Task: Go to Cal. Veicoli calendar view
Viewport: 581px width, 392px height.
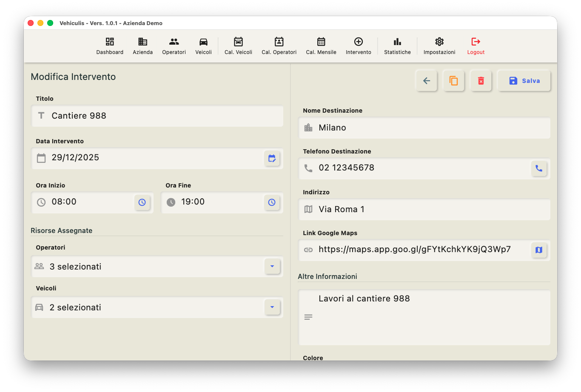Action: click(238, 46)
